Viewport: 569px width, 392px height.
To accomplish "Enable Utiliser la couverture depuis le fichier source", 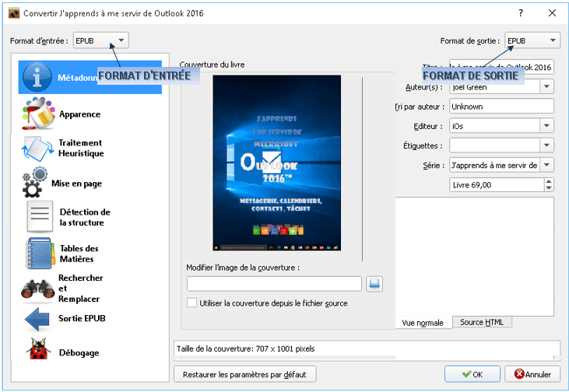I will point(191,303).
